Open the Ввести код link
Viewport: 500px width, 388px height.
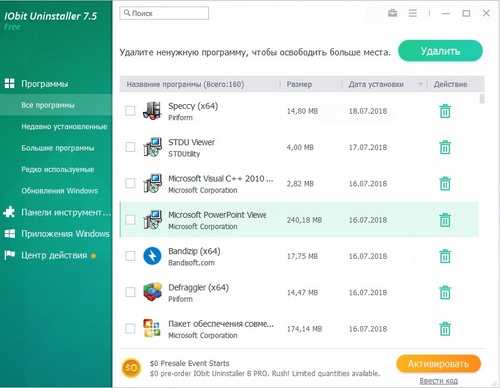(438, 381)
